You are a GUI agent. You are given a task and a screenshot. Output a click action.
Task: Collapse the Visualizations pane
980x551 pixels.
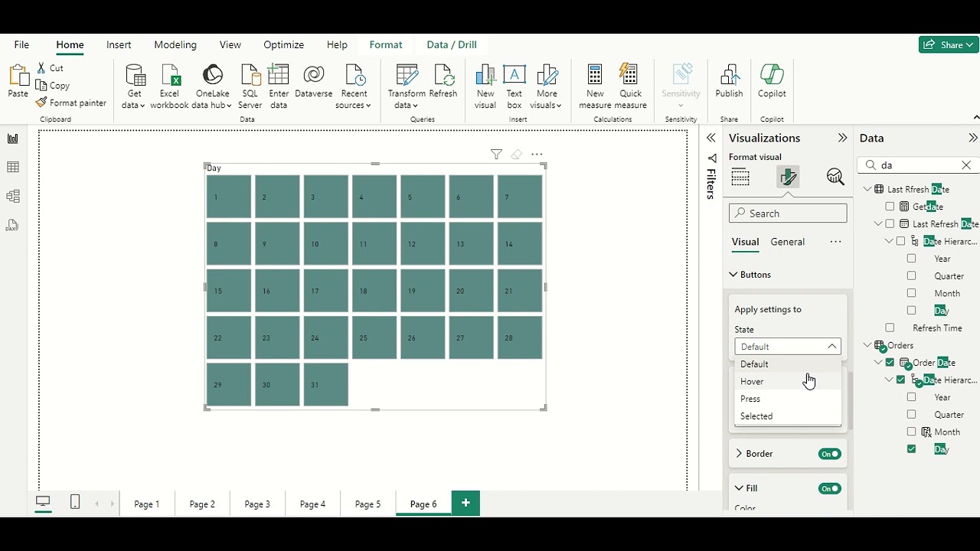click(x=842, y=138)
